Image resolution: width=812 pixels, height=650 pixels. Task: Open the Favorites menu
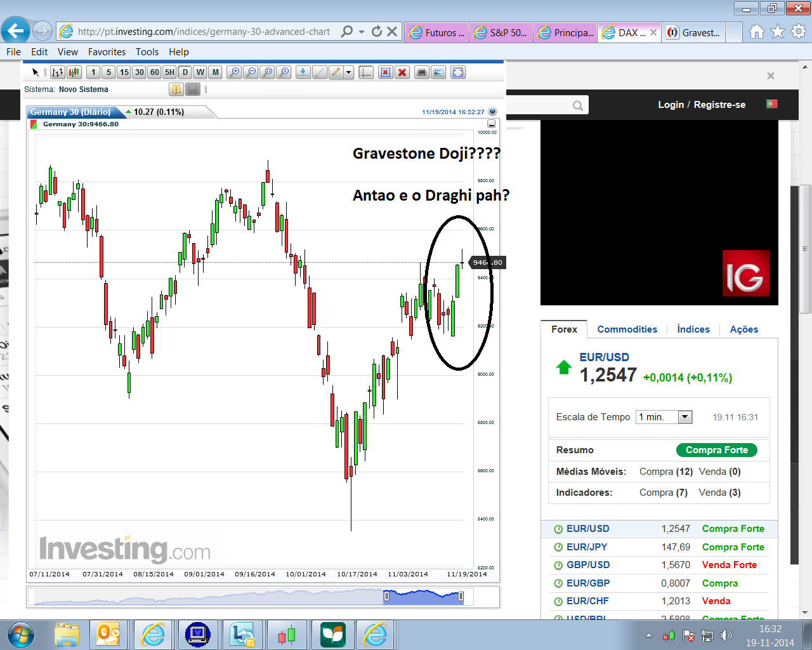point(107,52)
